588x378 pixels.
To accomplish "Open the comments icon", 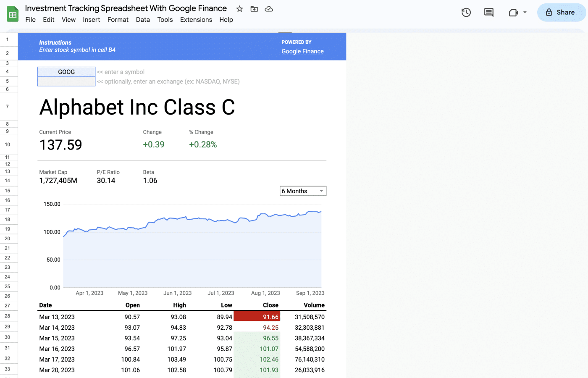I will pos(488,13).
